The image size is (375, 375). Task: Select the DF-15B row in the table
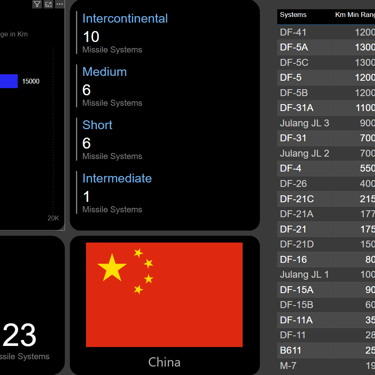pyautogui.click(x=326, y=305)
